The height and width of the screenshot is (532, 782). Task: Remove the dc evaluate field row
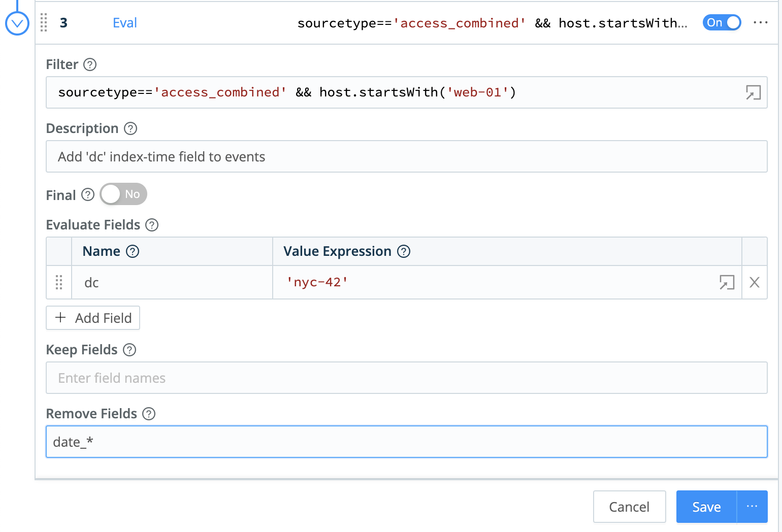[754, 282]
